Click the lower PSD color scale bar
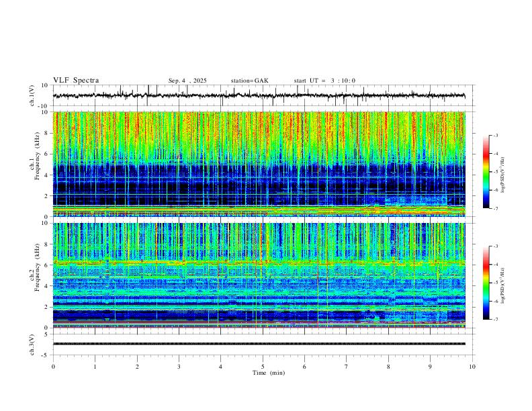Viewport: 532px width, 411px height. [486, 283]
